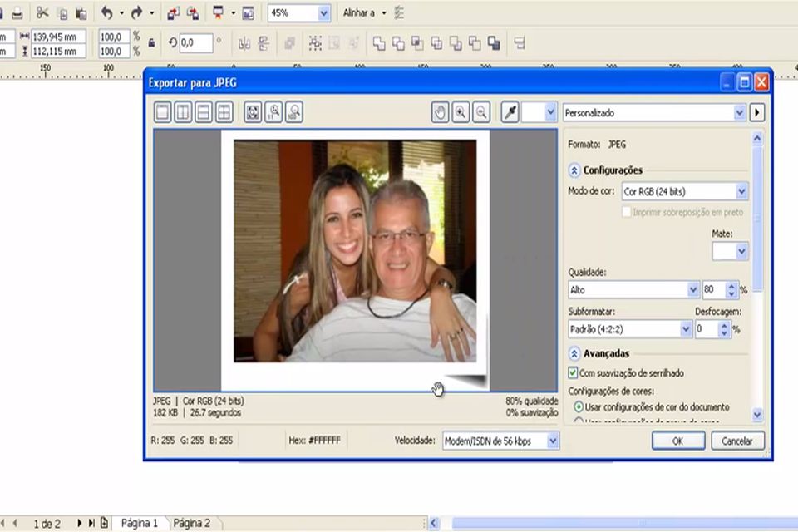Screen dimensions: 798x532
Task: Select four-pane preview layout
Action: 224,112
